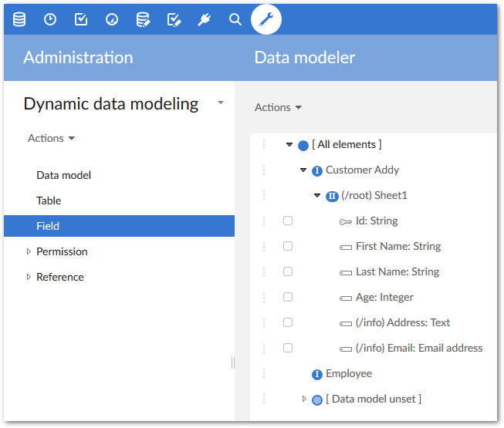Collapse the [ All elements ] tree node
The height and width of the screenshot is (428, 504).
pos(289,144)
